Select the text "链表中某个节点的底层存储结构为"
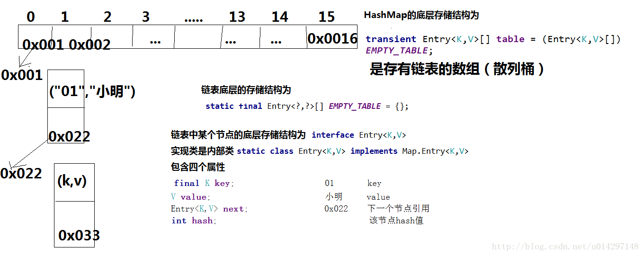644x256 pixels. click(x=238, y=135)
